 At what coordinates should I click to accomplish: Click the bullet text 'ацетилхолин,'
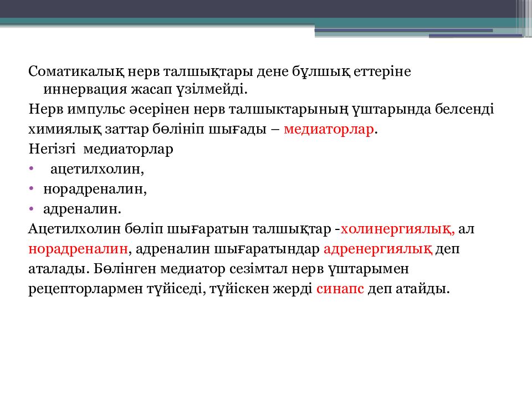pos(98,169)
